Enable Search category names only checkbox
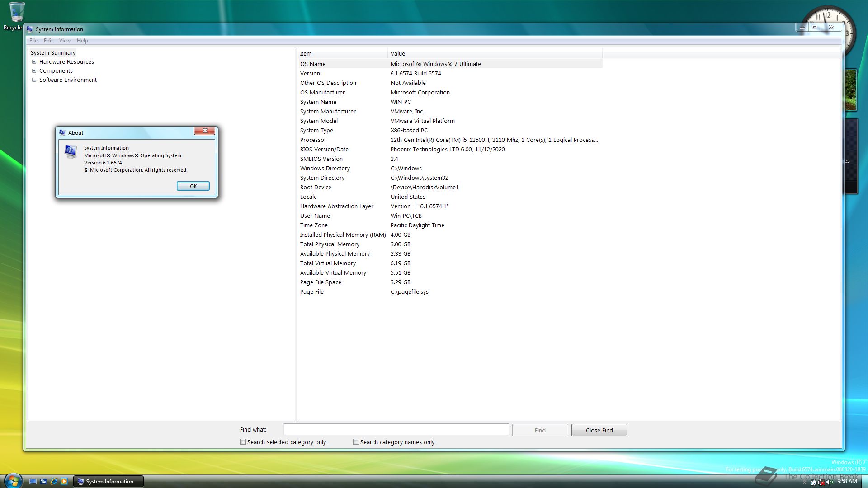The image size is (868, 488). coord(356,442)
